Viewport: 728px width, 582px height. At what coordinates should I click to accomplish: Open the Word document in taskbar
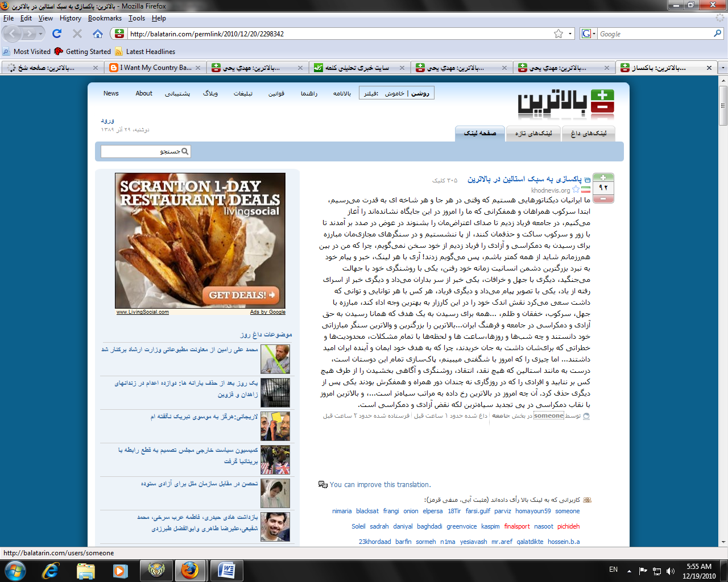[x=226, y=570]
